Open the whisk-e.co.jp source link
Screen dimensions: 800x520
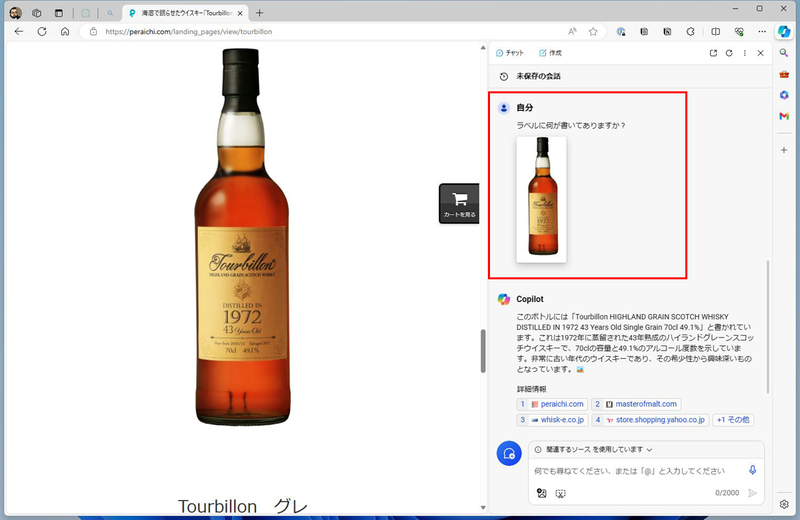tap(553, 420)
